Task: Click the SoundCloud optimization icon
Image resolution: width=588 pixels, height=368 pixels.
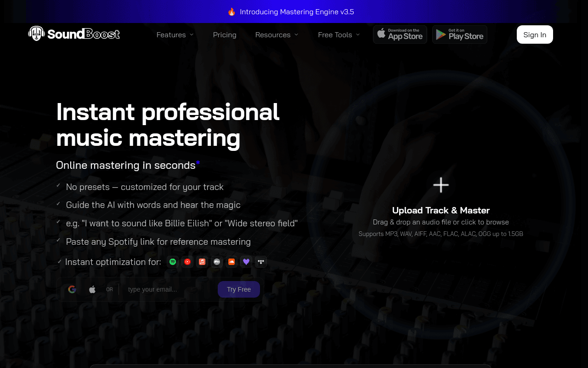Action: tap(232, 262)
